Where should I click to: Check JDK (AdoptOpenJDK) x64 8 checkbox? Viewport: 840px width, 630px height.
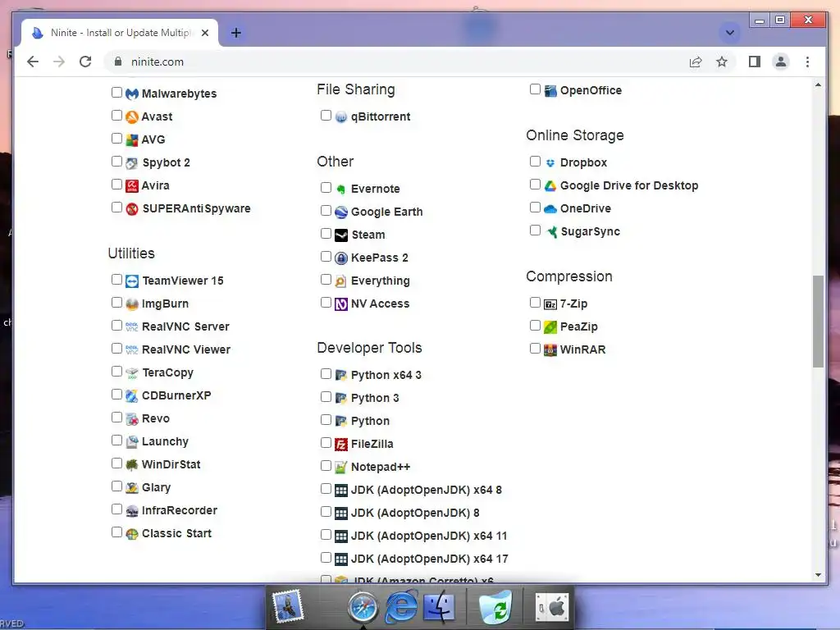pyautogui.click(x=326, y=489)
